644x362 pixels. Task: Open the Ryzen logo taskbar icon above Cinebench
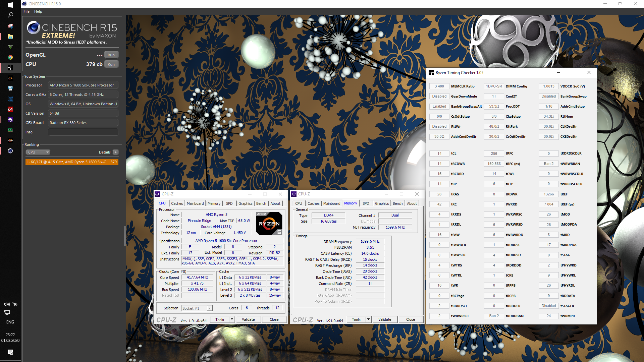click(10, 140)
